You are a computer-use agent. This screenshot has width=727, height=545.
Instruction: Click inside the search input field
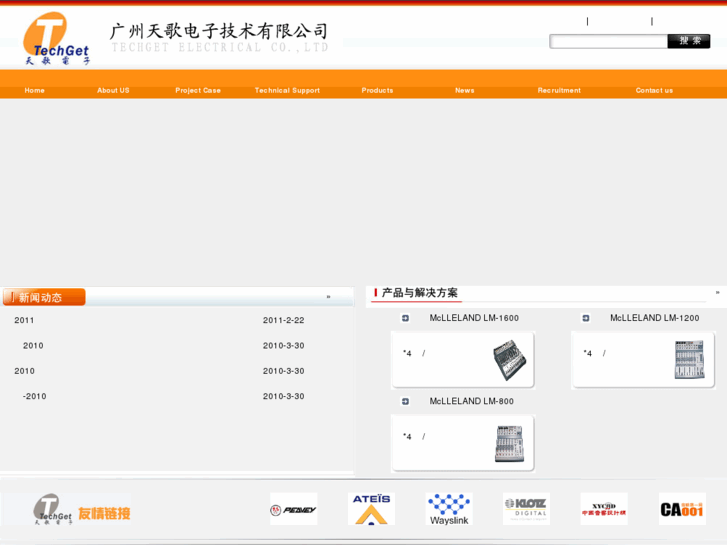point(608,41)
